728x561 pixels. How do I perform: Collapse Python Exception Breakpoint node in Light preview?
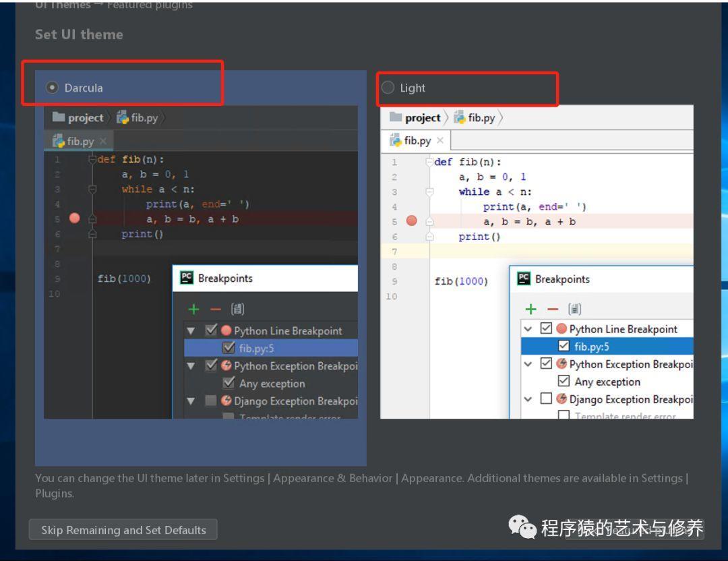pos(528,364)
